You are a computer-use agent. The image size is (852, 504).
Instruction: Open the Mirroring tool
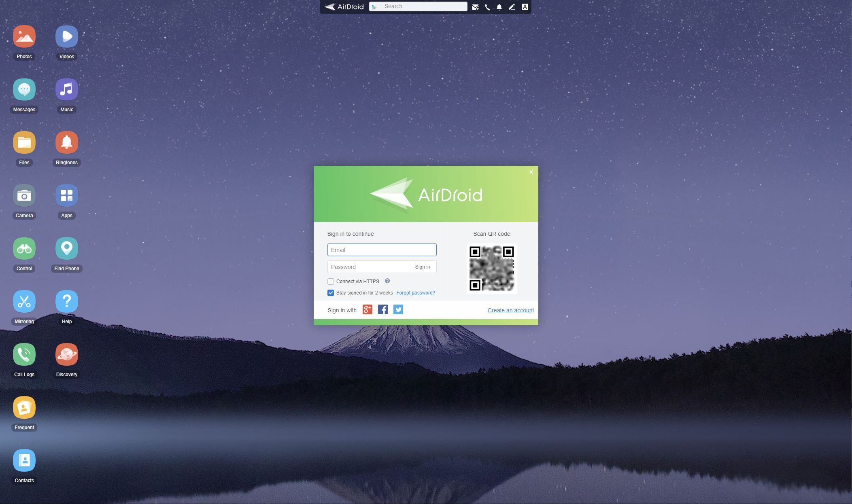tap(24, 301)
